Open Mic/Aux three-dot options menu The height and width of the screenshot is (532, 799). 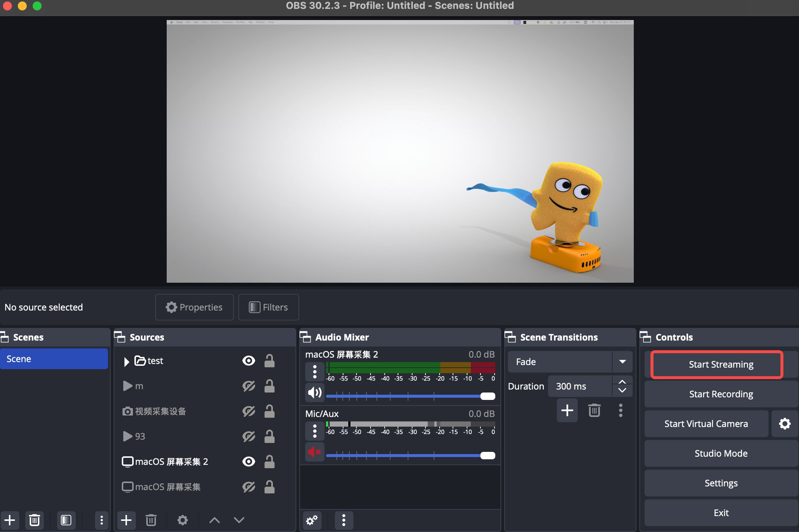(x=314, y=431)
